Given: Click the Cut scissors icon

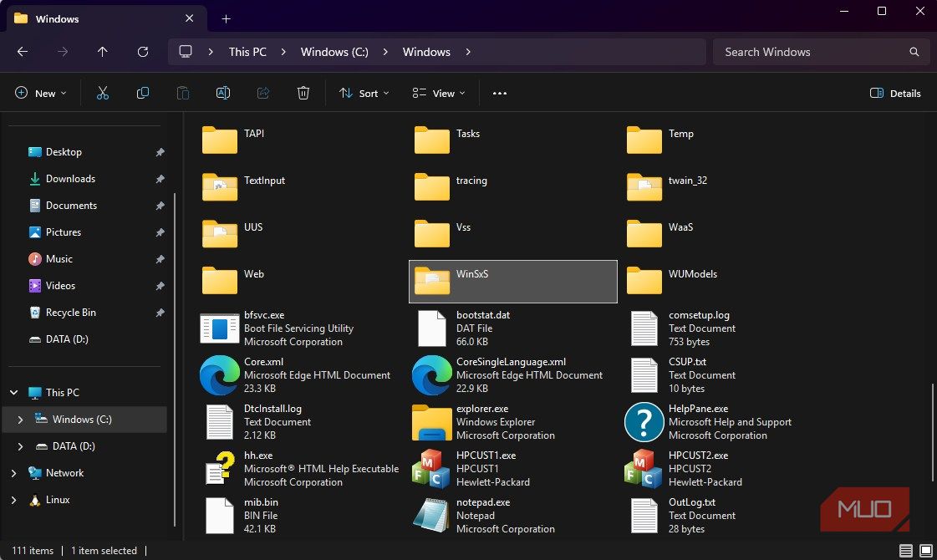Looking at the screenshot, I should pyautogui.click(x=103, y=94).
